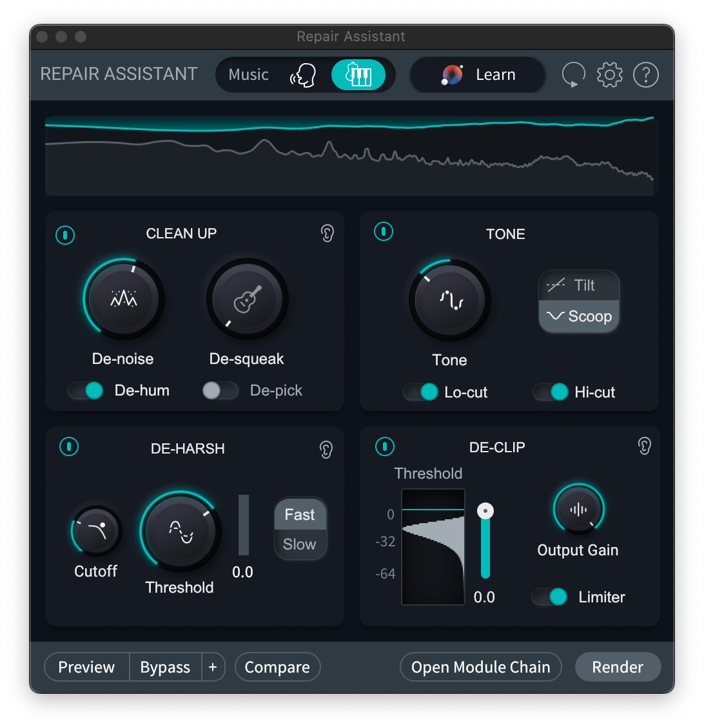Open Module Chain

(x=480, y=667)
